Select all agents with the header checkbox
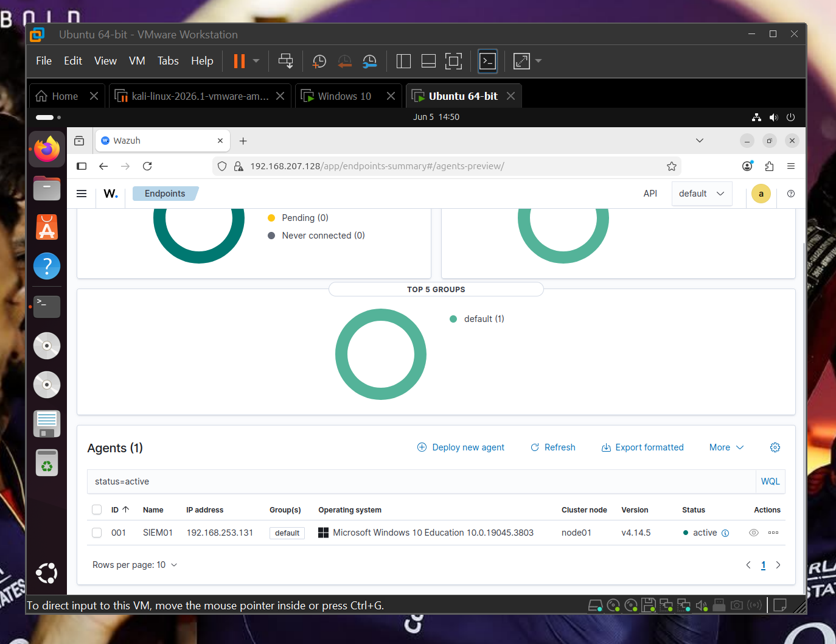 click(97, 509)
